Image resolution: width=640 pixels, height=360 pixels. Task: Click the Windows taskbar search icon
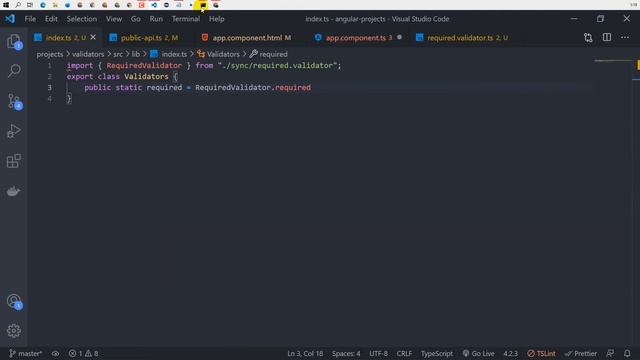click(x=18, y=5)
